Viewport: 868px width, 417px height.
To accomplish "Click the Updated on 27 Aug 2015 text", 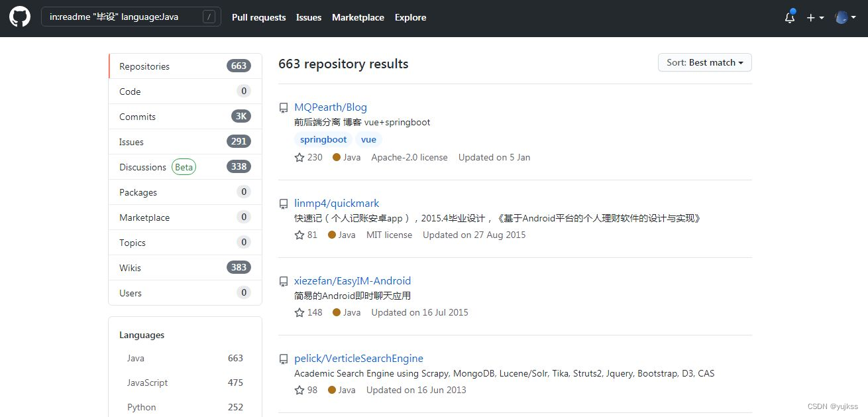I will pos(474,235).
